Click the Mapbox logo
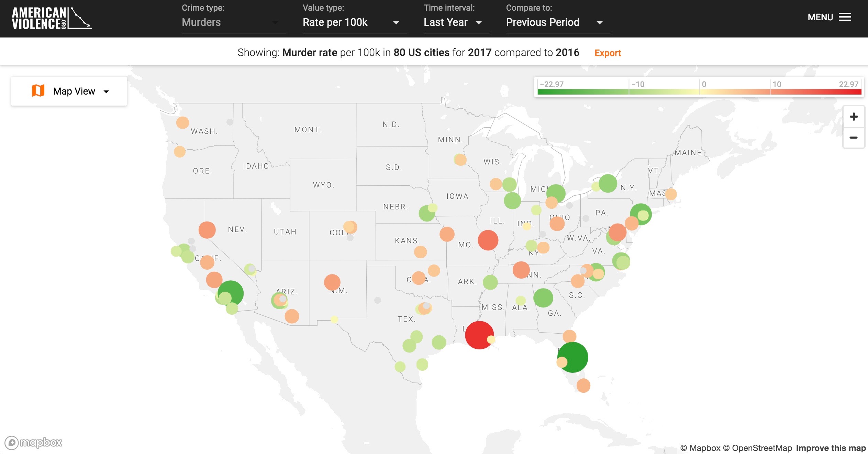This screenshot has width=868, height=454. pyautogui.click(x=34, y=442)
